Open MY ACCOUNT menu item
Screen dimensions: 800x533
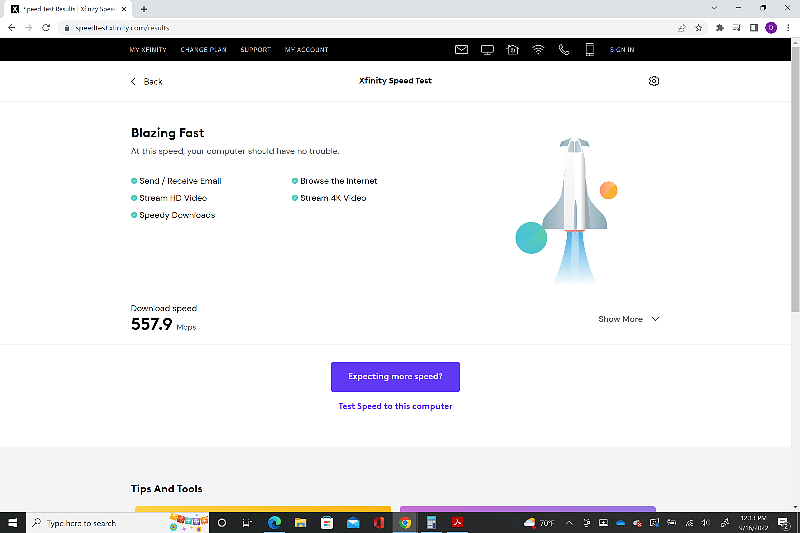(306, 49)
